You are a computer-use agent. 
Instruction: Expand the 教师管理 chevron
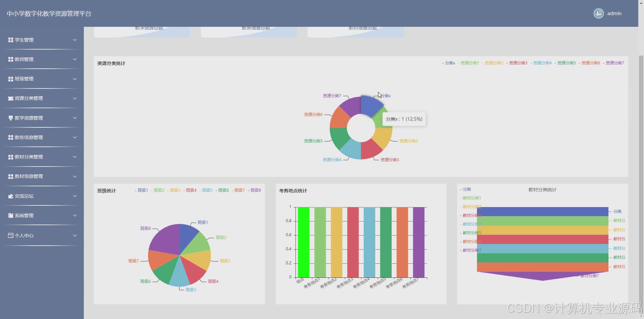coord(75,59)
